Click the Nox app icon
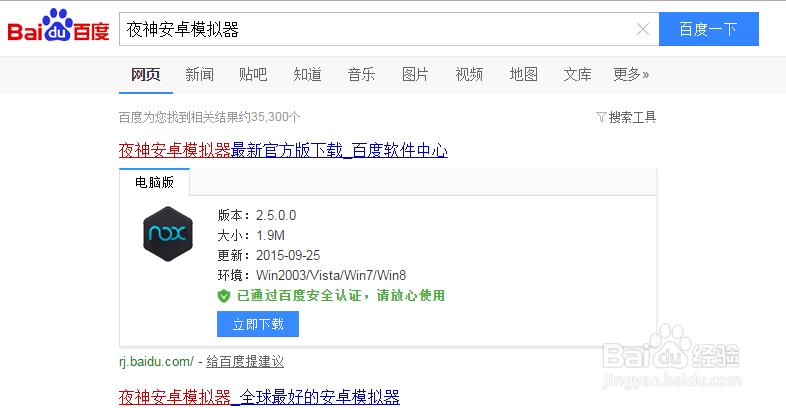This screenshot has width=786, height=408. click(x=168, y=234)
